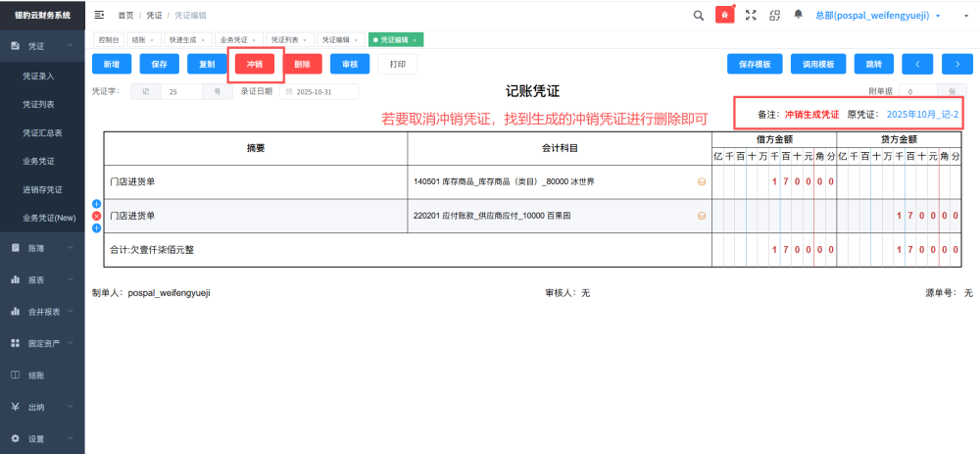The height and width of the screenshot is (454, 980).
Task: Open the 总部(pospal_weifengyueji) account dropdown
Action: (x=877, y=16)
